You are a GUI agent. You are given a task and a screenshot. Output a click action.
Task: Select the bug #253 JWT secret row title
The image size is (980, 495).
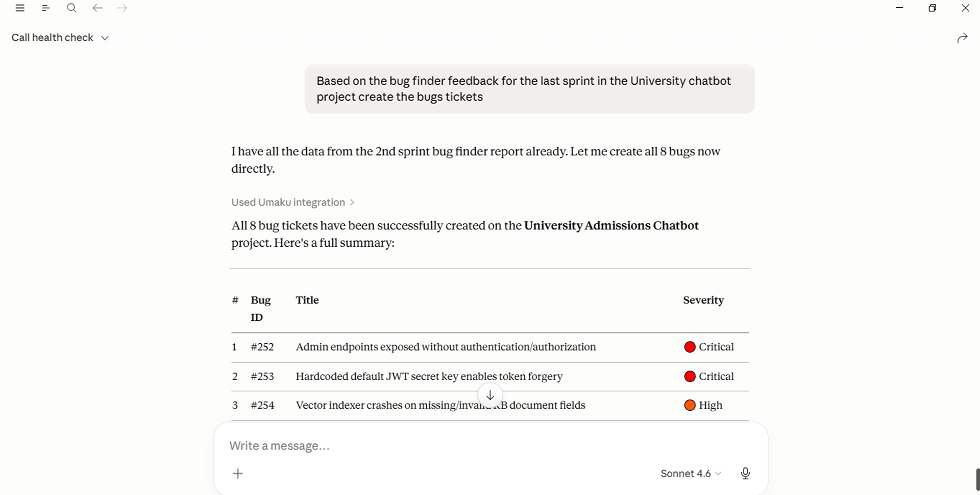tap(429, 376)
